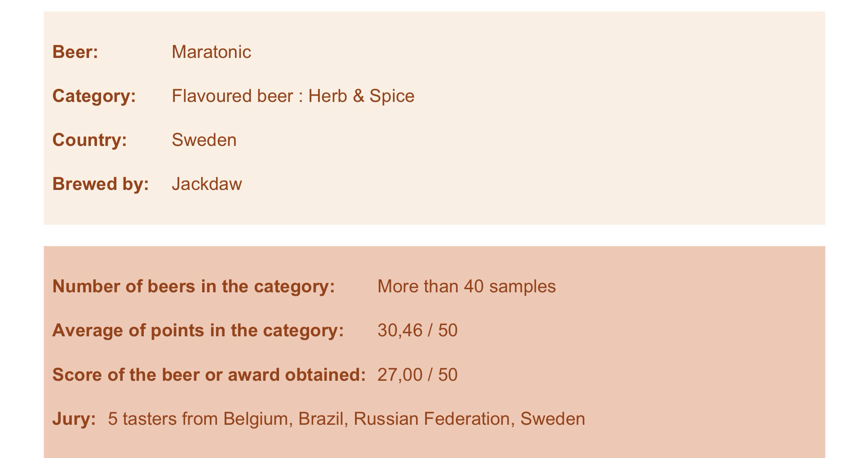Click the "Brewed by:" label

pos(100,184)
